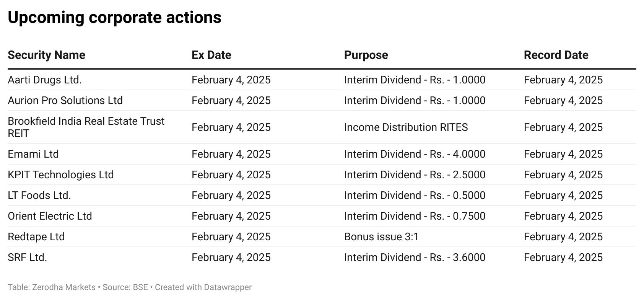Click the Purpose column header
This screenshot has width=644, height=300.
point(366,55)
